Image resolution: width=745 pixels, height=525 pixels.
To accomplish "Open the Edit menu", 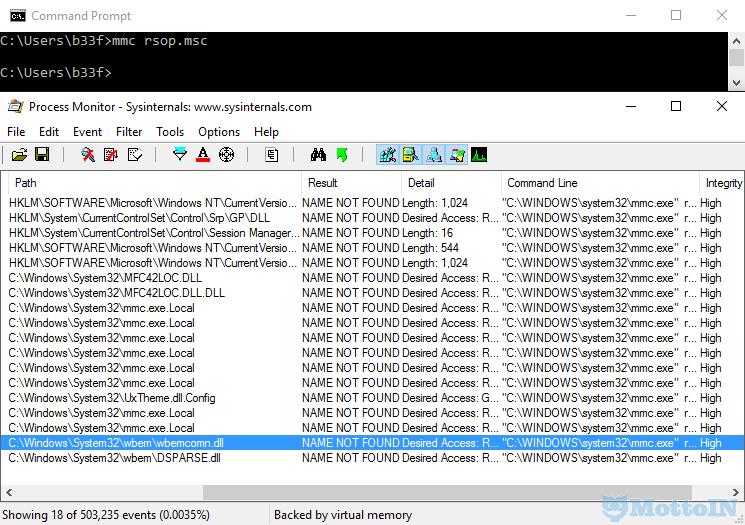I will 48,132.
